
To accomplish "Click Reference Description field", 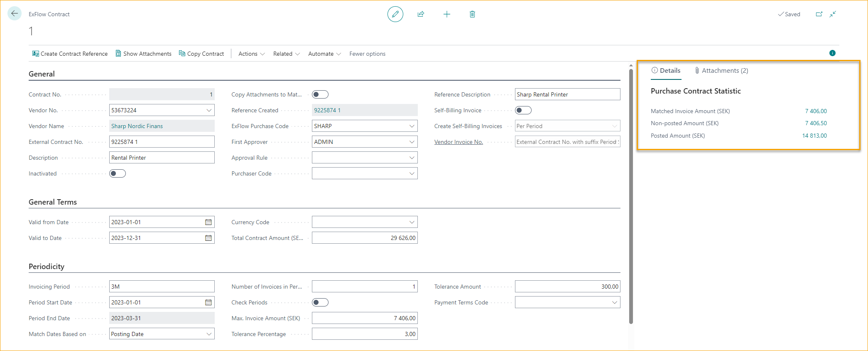I will pos(568,94).
